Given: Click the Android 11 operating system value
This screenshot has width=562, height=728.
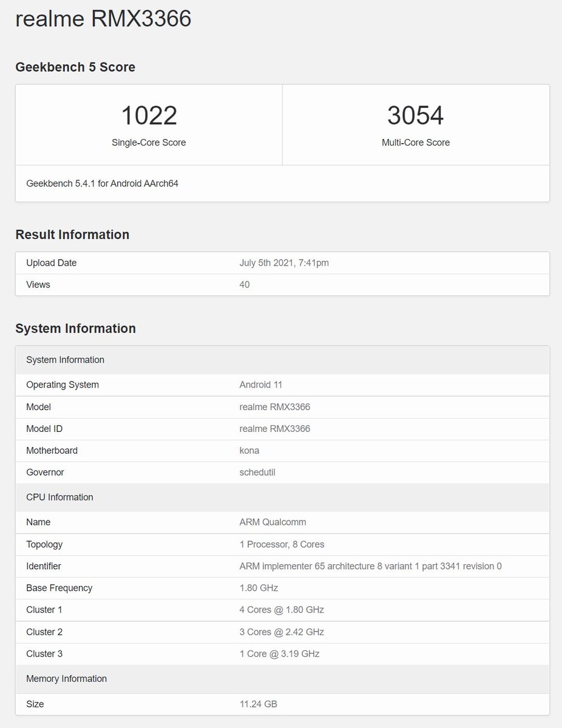Looking at the screenshot, I should coord(261,385).
